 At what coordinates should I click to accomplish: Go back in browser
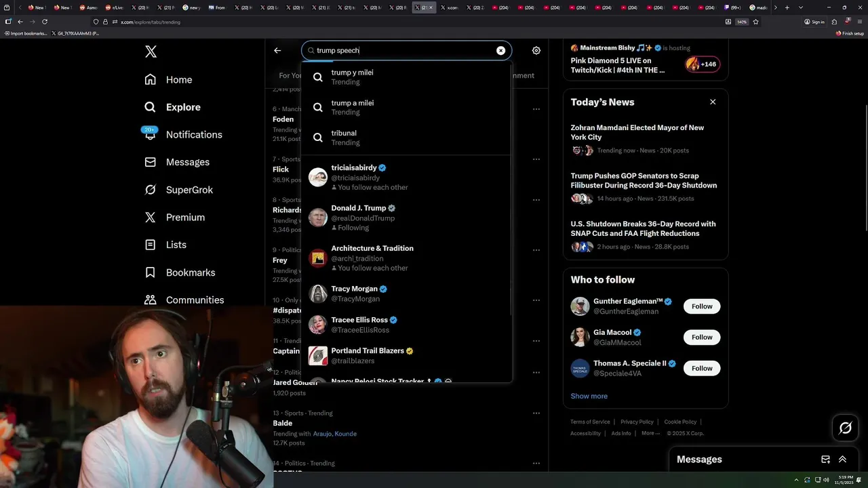pyautogui.click(x=20, y=22)
